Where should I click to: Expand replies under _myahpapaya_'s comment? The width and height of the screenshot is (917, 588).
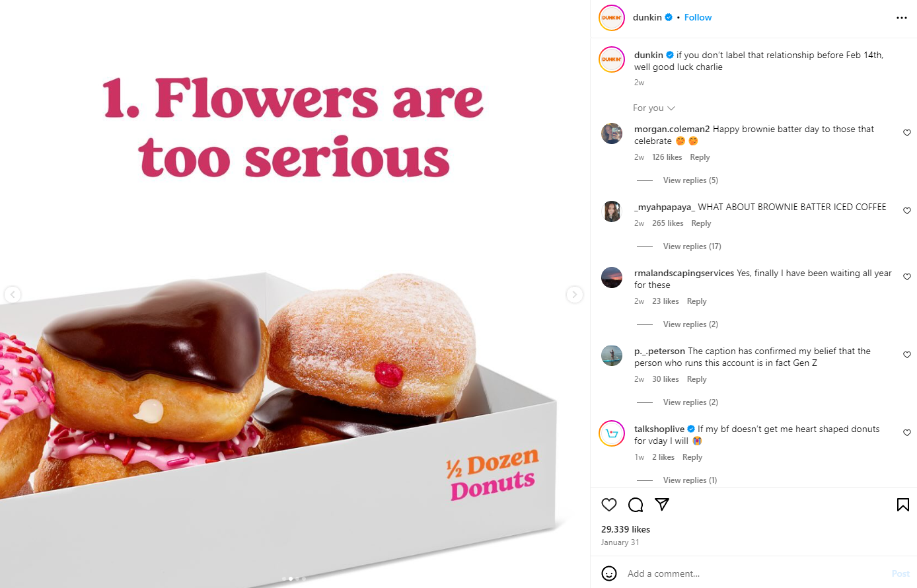(x=692, y=246)
